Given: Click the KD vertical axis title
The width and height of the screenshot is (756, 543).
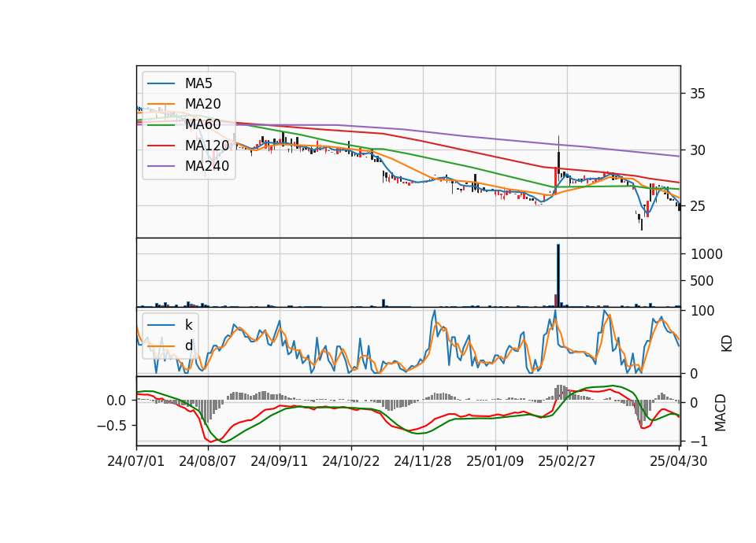Looking at the screenshot, I should (x=727, y=344).
